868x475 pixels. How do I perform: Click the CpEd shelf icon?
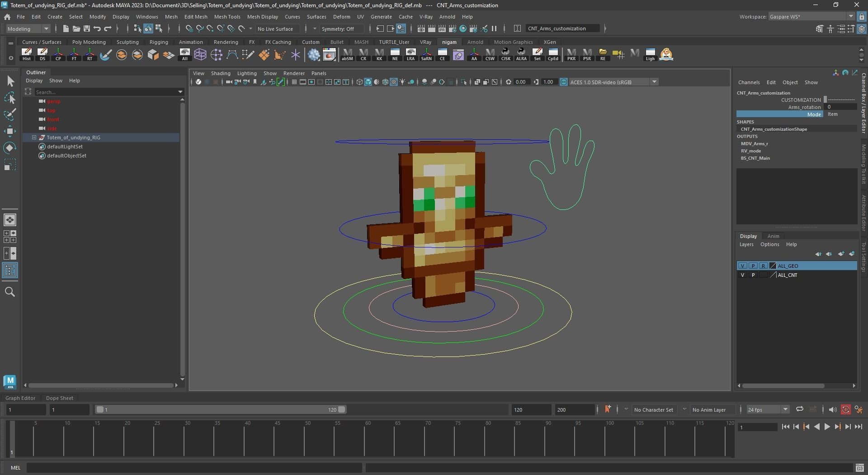click(x=553, y=55)
